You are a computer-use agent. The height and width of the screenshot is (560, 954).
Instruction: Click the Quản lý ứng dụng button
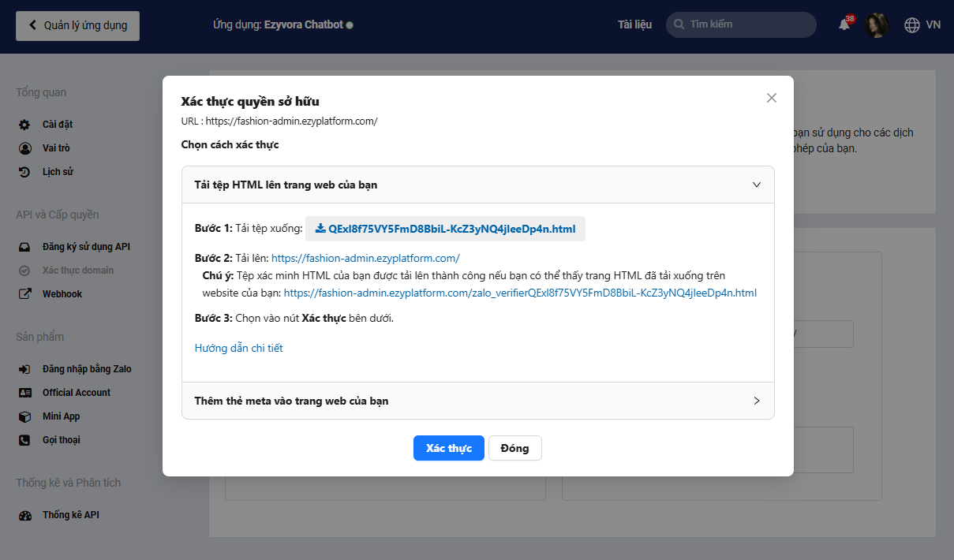point(77,25)
